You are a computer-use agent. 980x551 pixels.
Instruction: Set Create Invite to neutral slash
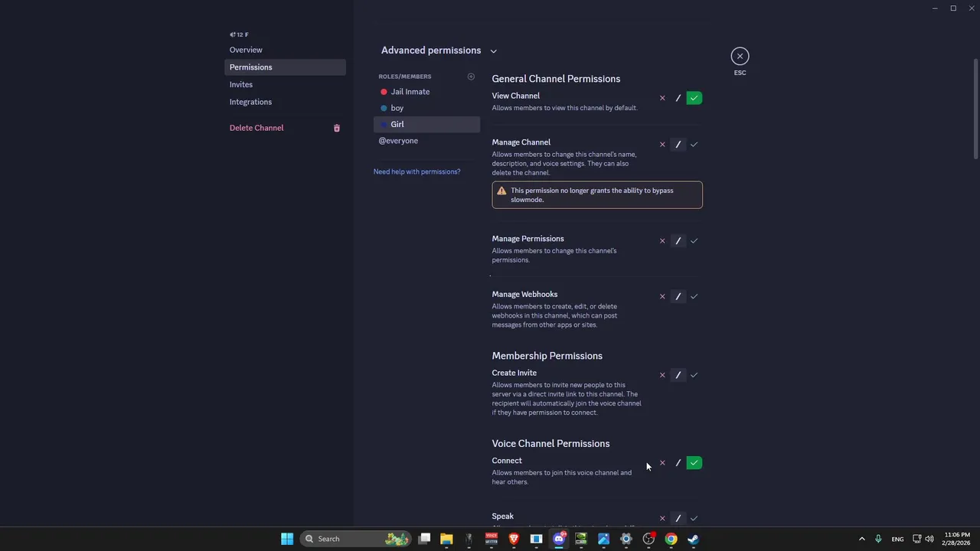coord(678,375)
